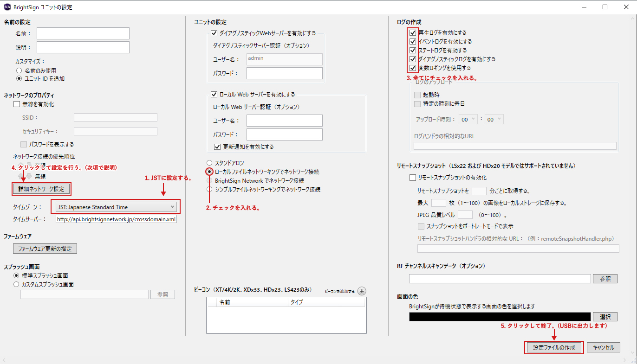Click 設定ファイルの作成 button
637x364 pixels.
(x=554, y=348)
